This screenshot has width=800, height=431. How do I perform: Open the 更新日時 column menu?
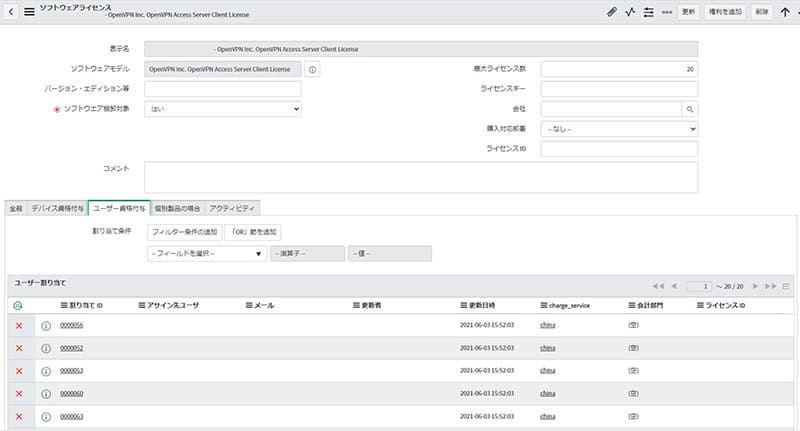pyautogui.click(x=464, y=306)
